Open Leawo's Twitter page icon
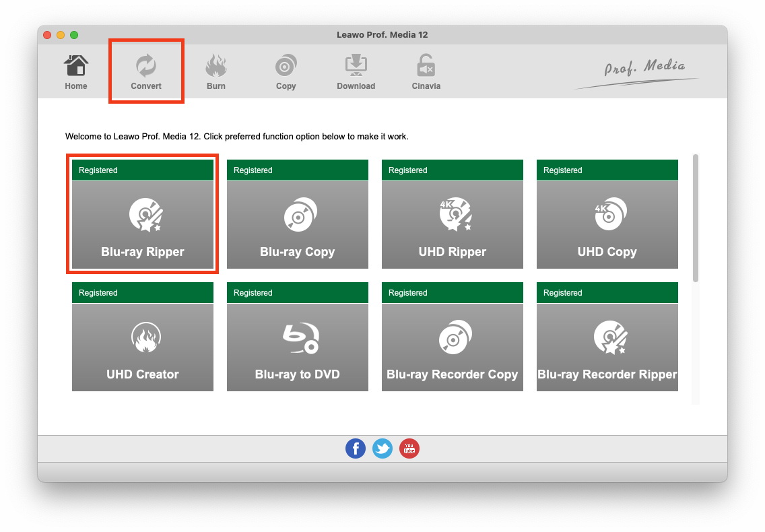The height and width of the screenshot is (532, 765). 382,448
